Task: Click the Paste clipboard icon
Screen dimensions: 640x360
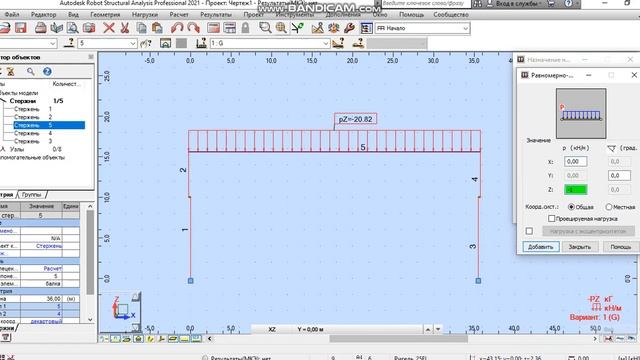Action: pyautogui.click(x=157, y=28)
